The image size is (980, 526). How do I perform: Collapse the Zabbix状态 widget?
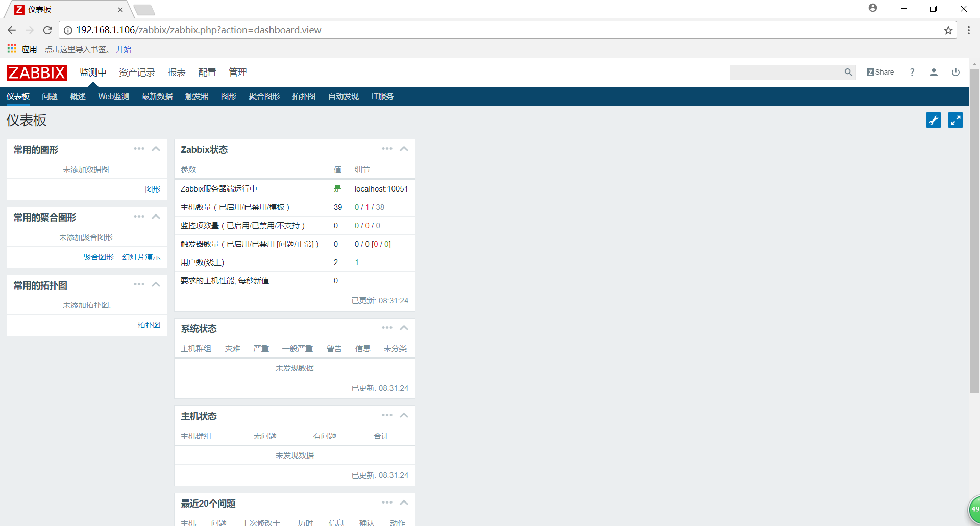(404, 149)
